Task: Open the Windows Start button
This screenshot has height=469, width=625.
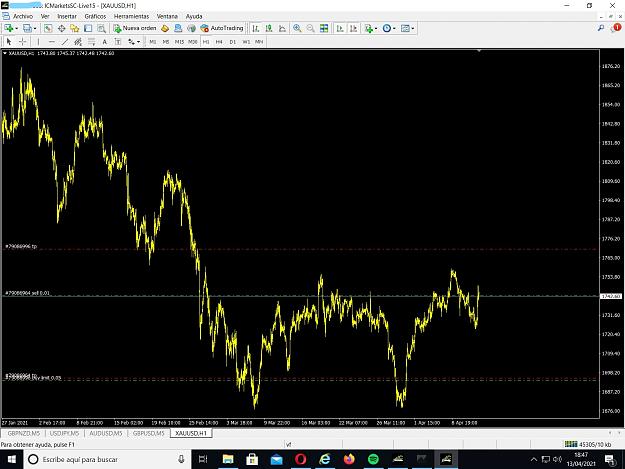Action: 12,459
